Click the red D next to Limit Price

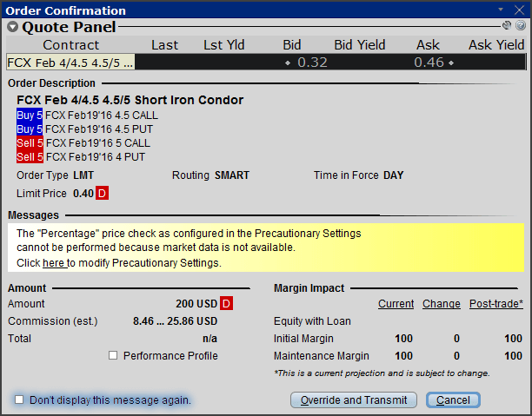pos(102,194)
